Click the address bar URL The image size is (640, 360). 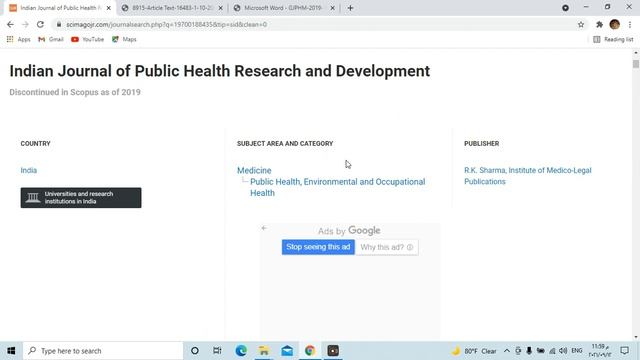[167, 24]
